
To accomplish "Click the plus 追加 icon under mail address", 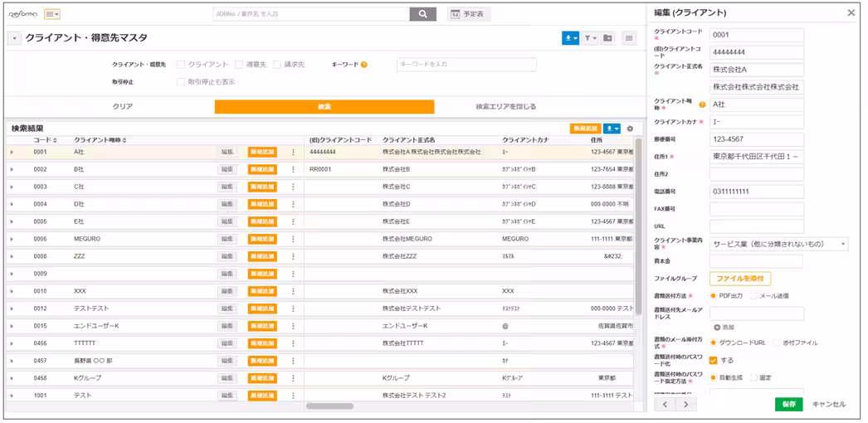I will click(x=717, y=328).
